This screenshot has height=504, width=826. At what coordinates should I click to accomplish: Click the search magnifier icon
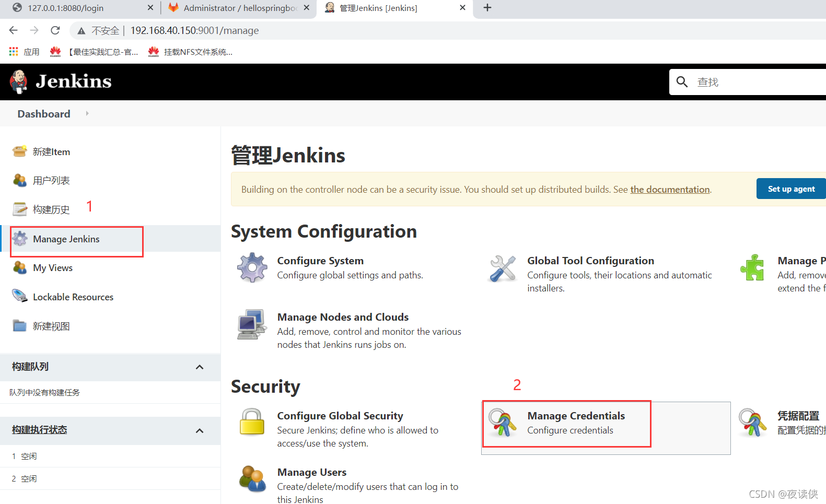click(x=682, y=82)
